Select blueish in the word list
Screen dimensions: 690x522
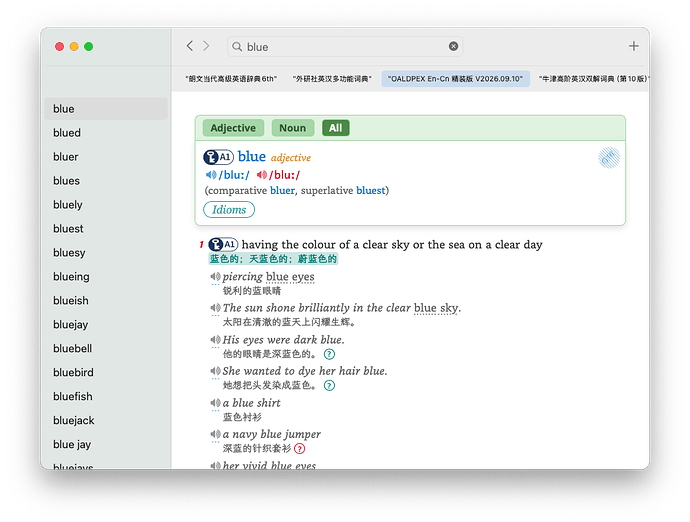[x=106, y=301]
